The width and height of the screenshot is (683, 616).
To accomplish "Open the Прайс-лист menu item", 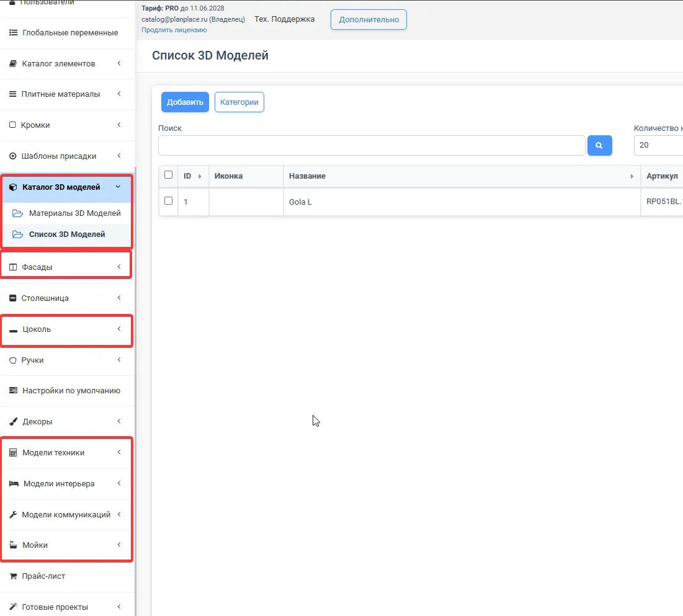I will pyautogui.click(x=67, y=576).
